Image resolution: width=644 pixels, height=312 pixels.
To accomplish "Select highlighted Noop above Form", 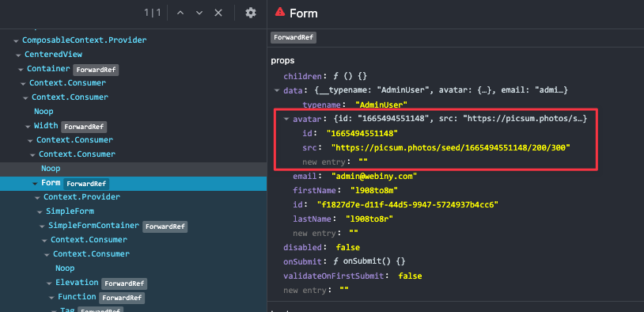I will click(51, 169).
